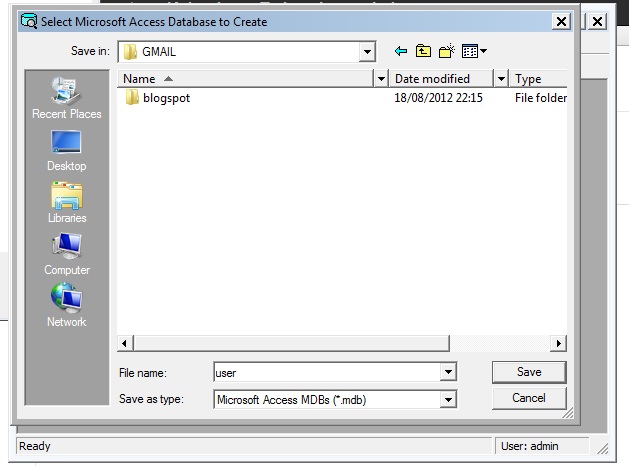Click the Ready status bar text
Viewport: 629px width, 466px height.
[x=35, y=446]
